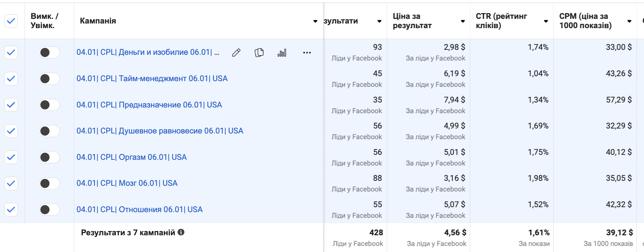Toggle the switch for the Предназначение campaign
This screenshot has width=644, height=252.
click(49, 105)
